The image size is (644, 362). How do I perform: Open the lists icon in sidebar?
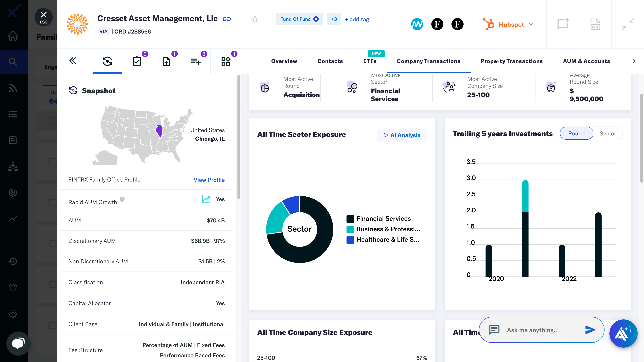click(x=13, y=114)
